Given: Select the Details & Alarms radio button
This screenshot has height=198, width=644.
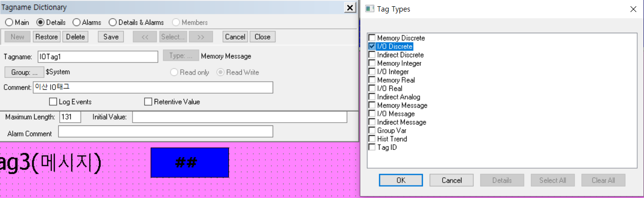Looking at the screenshot, I should pos(113,23).
